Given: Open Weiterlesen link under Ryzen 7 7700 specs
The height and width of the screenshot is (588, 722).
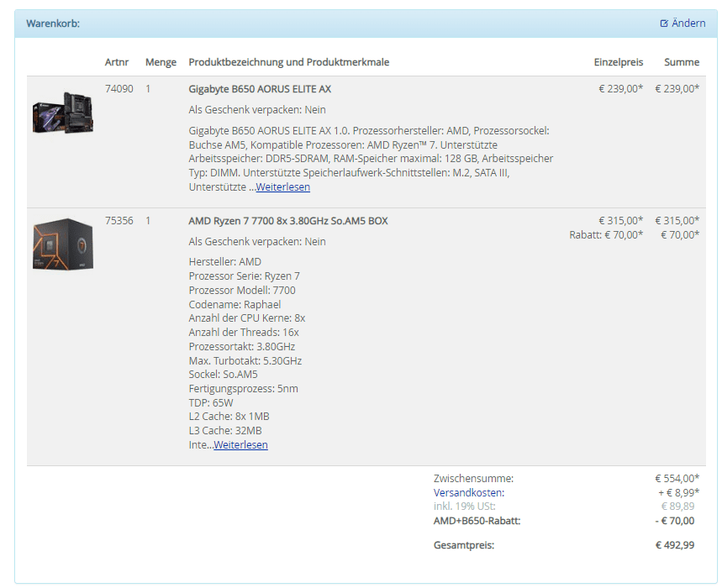Looking at the screenshot, I should click(x=240, y=445).
